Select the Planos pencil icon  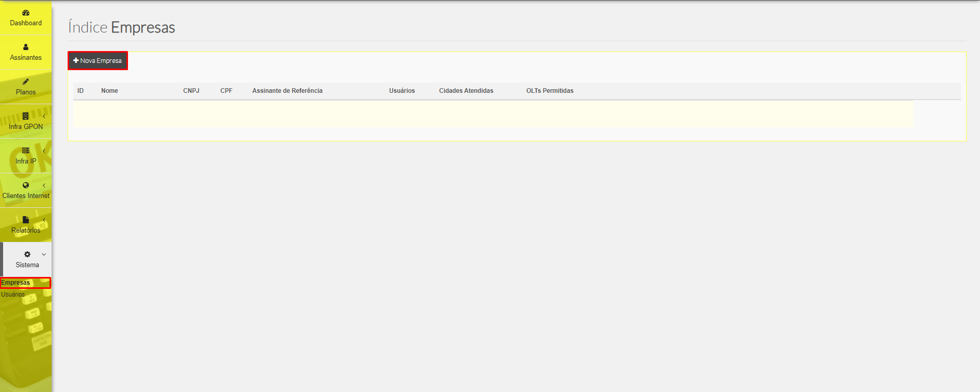(x=26, y=82)
